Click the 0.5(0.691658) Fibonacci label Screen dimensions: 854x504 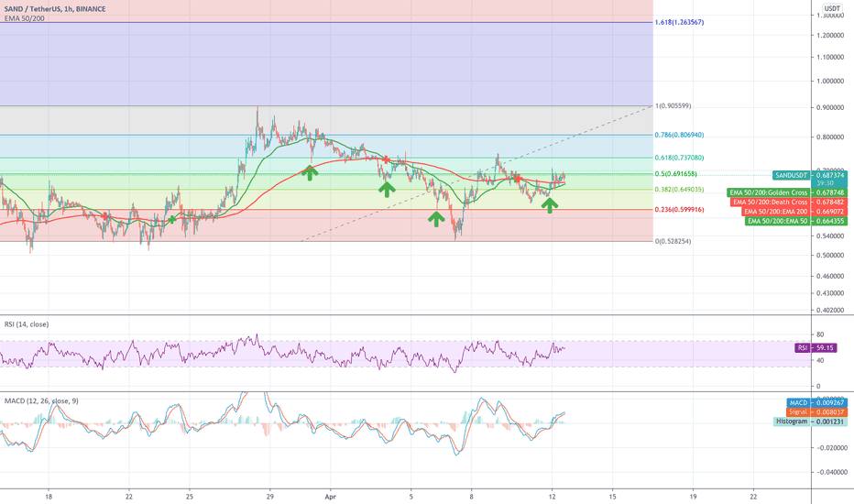pyautogui.click(x=676, y=174)
